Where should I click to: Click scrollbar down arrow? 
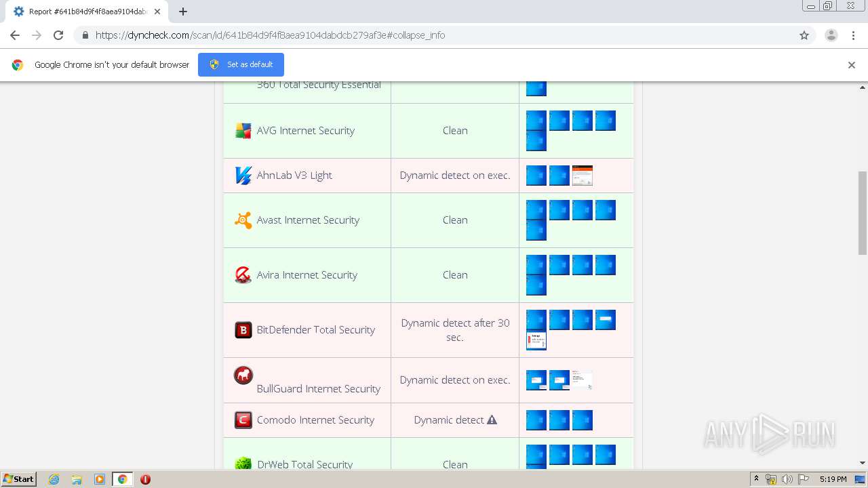pyautogui.click(x=863, y=464)
